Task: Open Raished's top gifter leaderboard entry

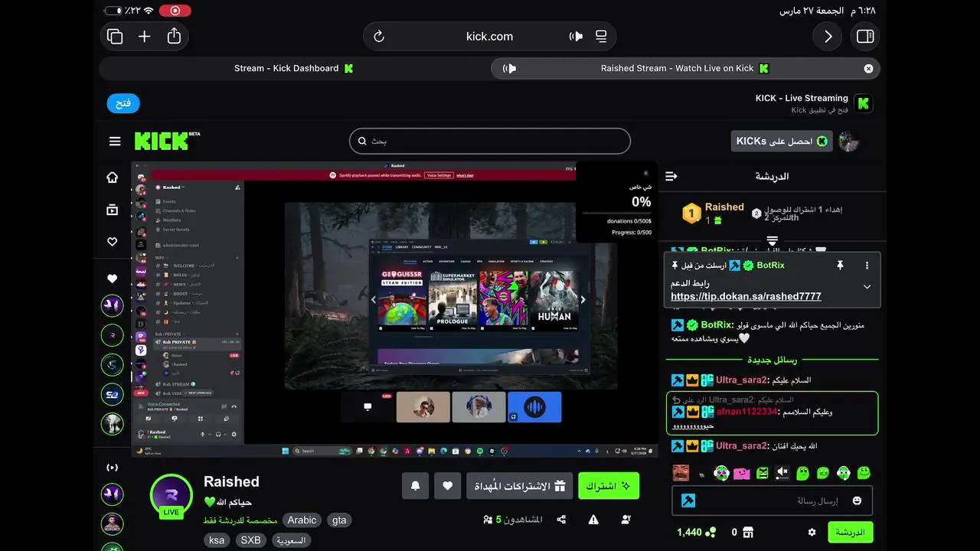Action: [713, 214]
